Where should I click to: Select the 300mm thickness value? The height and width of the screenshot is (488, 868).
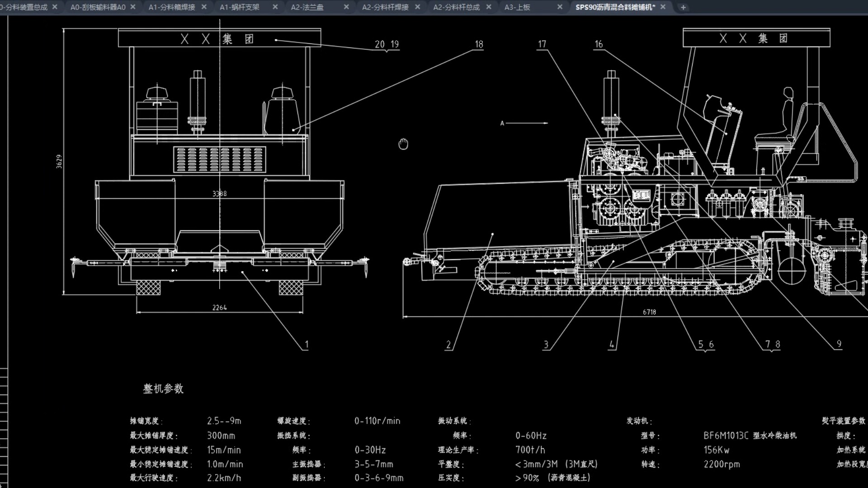(x=221, y=436)
